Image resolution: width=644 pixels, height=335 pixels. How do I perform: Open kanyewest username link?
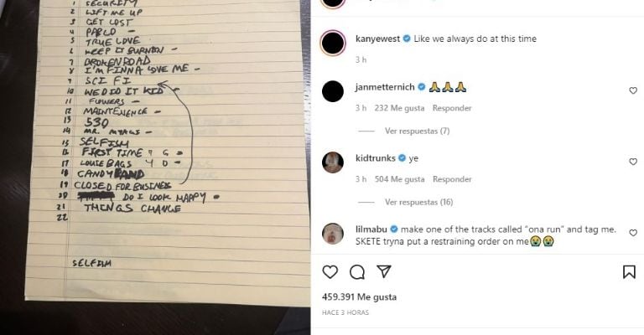pos(378,39)
